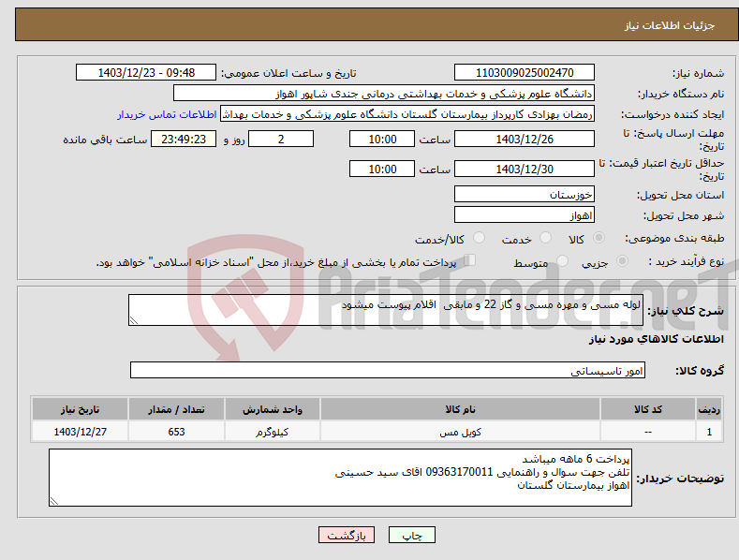Click the buyer notes text area

coord(340,478)
